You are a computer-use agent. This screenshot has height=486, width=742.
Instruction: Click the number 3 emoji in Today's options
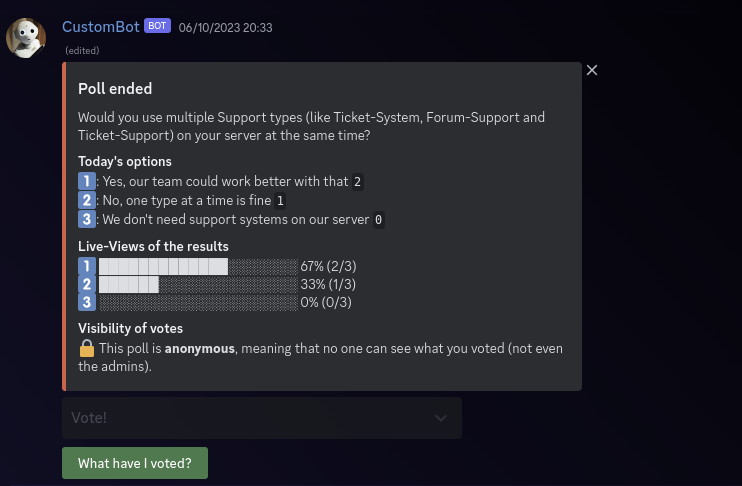pos(87,219)
